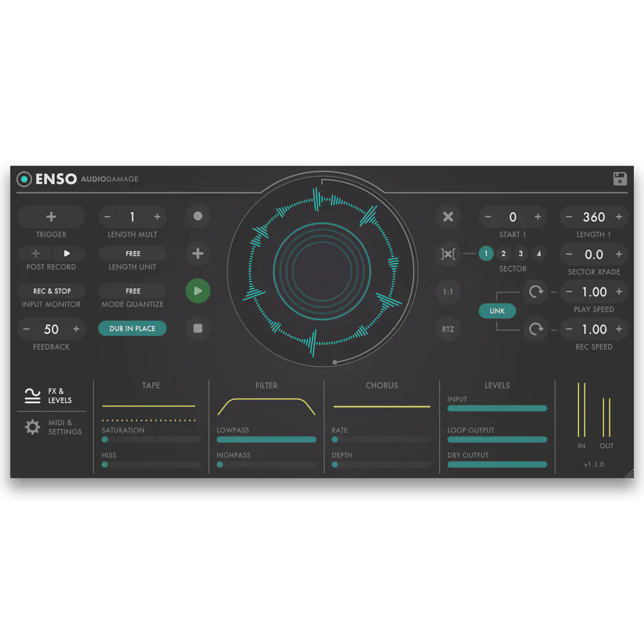Click the Lowpass filter slider

(266, 439)
